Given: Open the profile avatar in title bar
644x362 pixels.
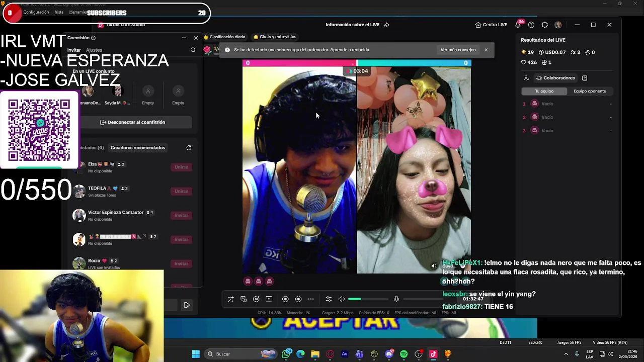Looking at the screenshot, I should pyautogui.click(x=558, y=25).
